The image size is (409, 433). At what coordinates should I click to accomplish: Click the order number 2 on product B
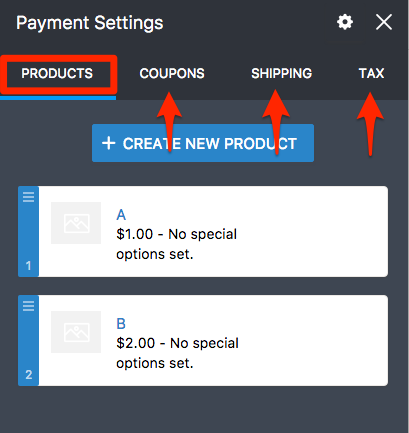29,375
